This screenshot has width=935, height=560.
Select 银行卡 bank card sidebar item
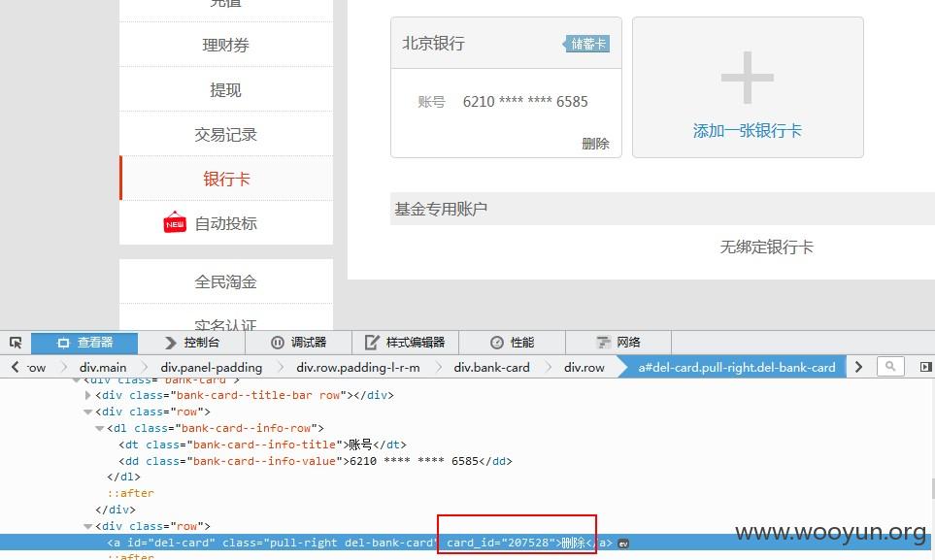226,179
